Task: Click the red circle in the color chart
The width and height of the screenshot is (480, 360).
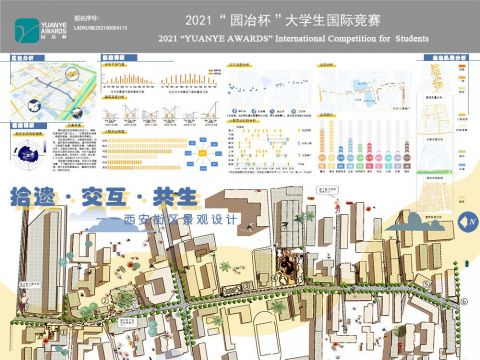Action: coord(369,158)
